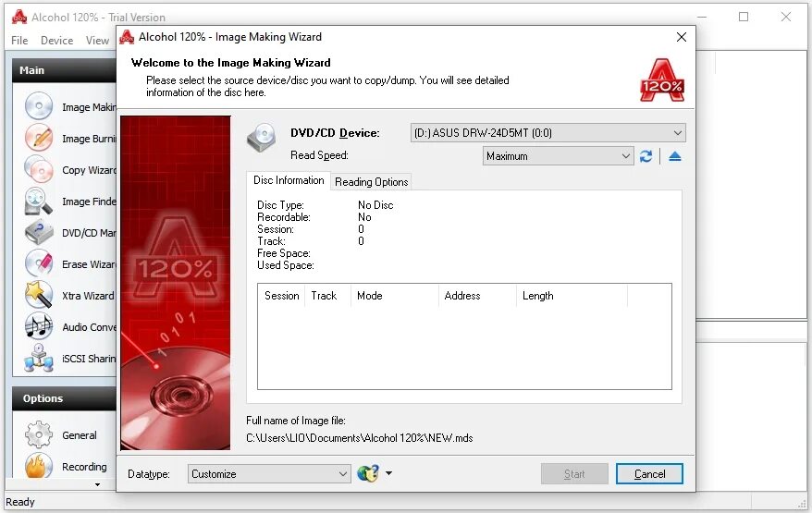
Task: Open DVD/CD Manager drive icon
Action: coord(39,232)
